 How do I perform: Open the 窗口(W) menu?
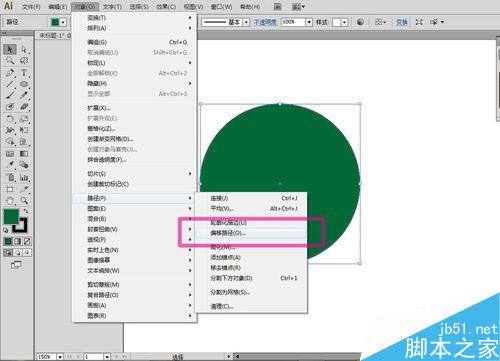[221, 7]
